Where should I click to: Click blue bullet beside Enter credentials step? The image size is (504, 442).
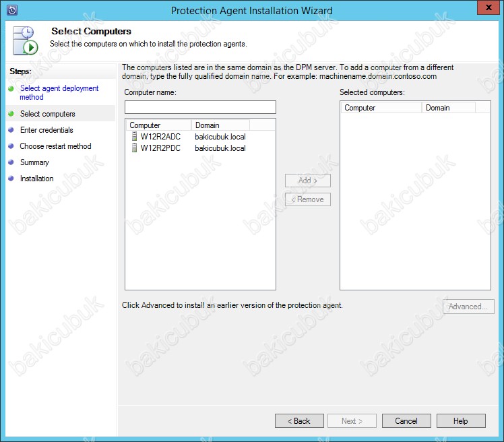(11, 130)
